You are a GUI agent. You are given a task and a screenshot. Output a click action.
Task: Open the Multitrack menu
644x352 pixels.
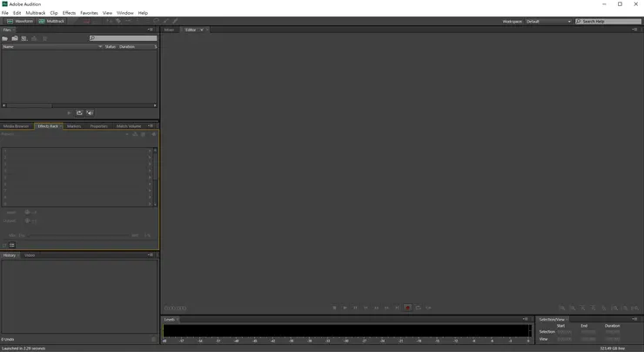[x=36, y=13]
